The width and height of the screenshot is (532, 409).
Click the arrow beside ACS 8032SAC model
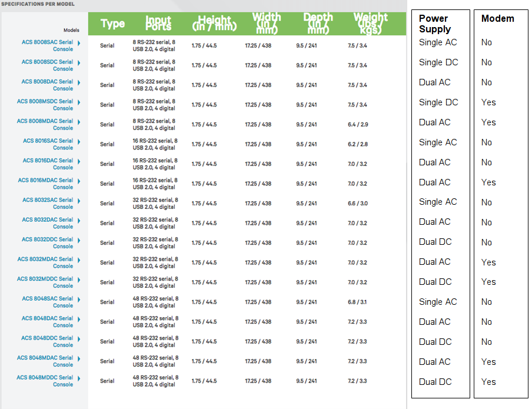[x=78, y=201]
